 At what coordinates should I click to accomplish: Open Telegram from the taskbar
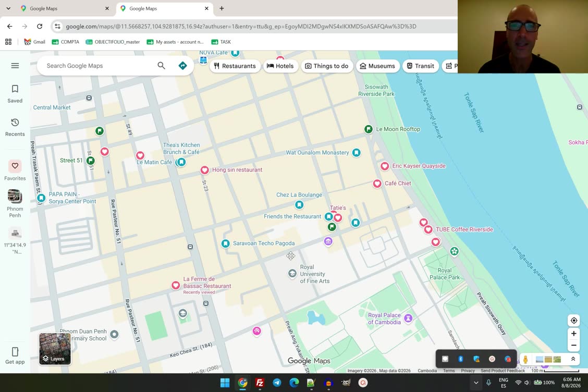click(x=277, y=383)
